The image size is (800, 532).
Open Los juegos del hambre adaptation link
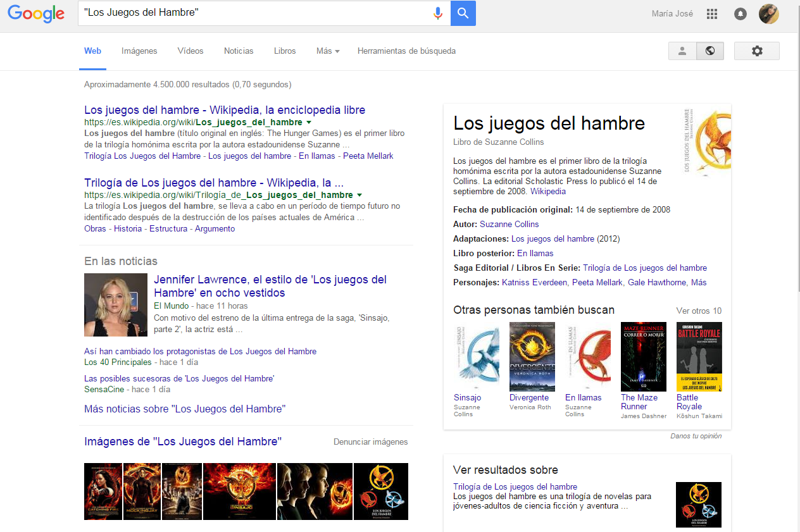click(x=553, y=239)
